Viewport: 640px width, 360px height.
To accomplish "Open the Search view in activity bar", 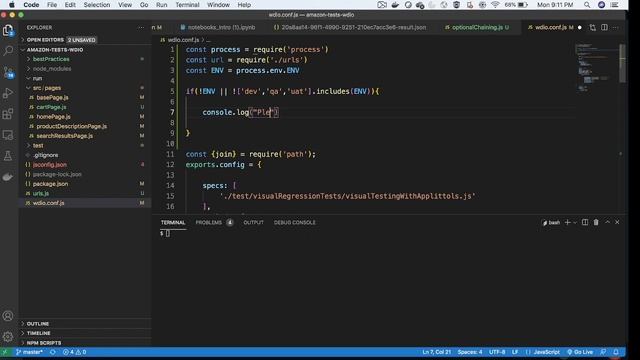I will pyautogui.click(x=8, y=51).
